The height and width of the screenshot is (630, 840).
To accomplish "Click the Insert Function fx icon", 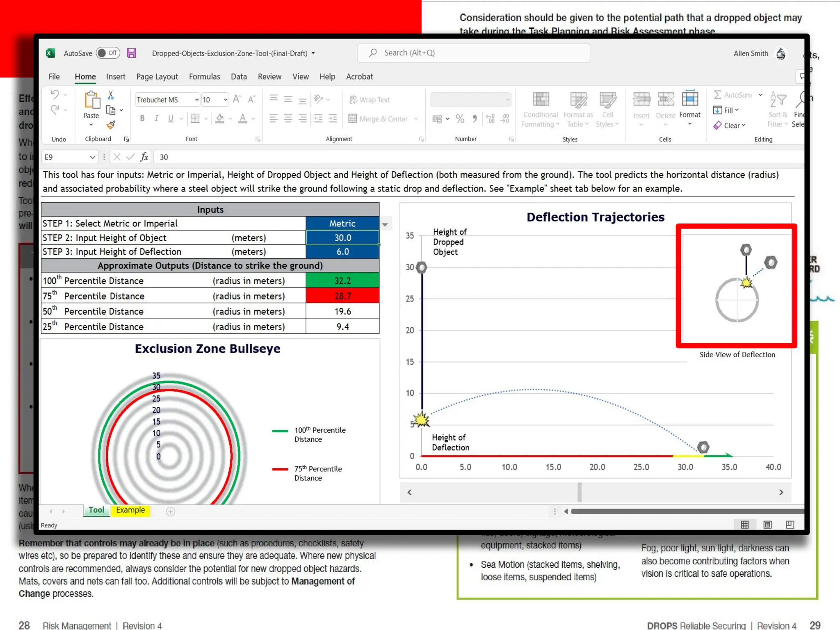I will point(144,157).
